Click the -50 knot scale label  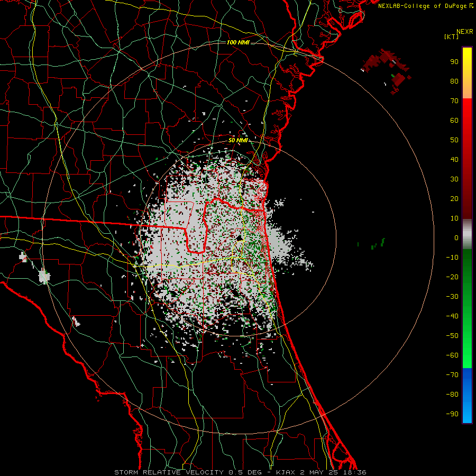(x=452, y=336)
